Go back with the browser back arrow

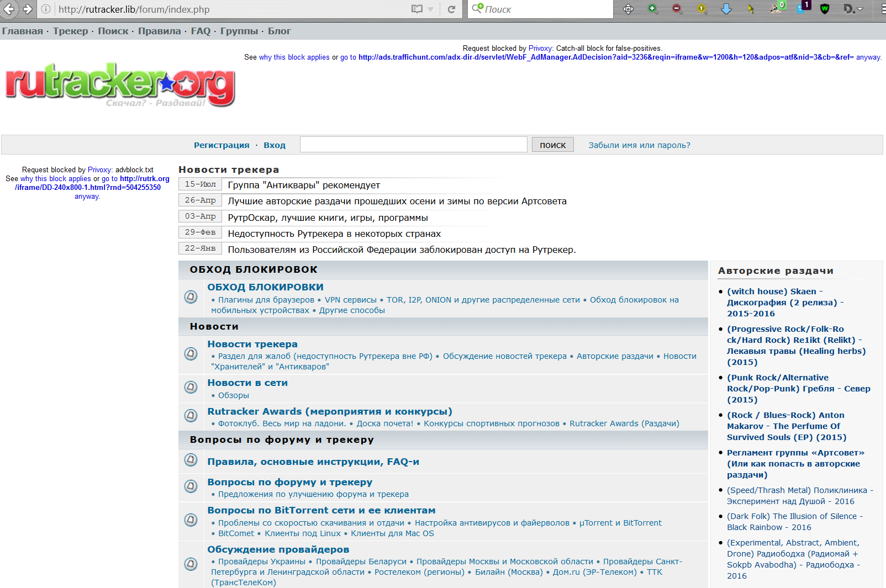tap(9, 9)
